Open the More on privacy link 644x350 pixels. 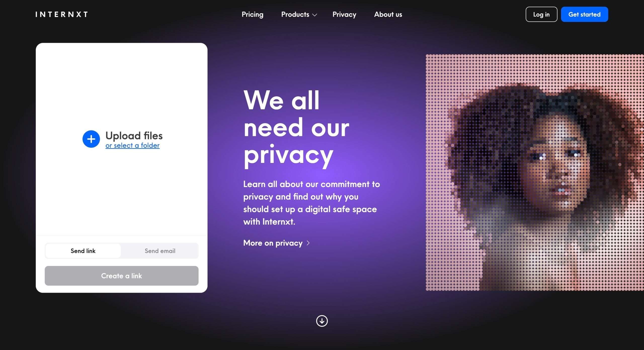273,243
